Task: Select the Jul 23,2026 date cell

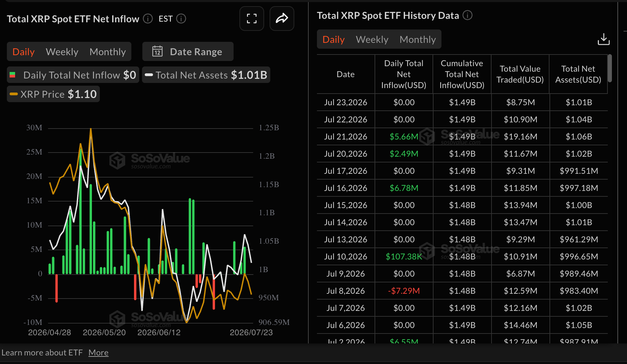Action: point(346,102)
